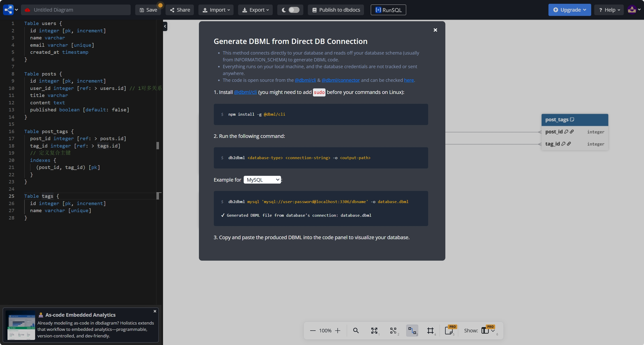This screenshot has height=345, width=644.
Task: Open the @dbml/connector link
Action: pyautogui.click(x=340, y=80)
